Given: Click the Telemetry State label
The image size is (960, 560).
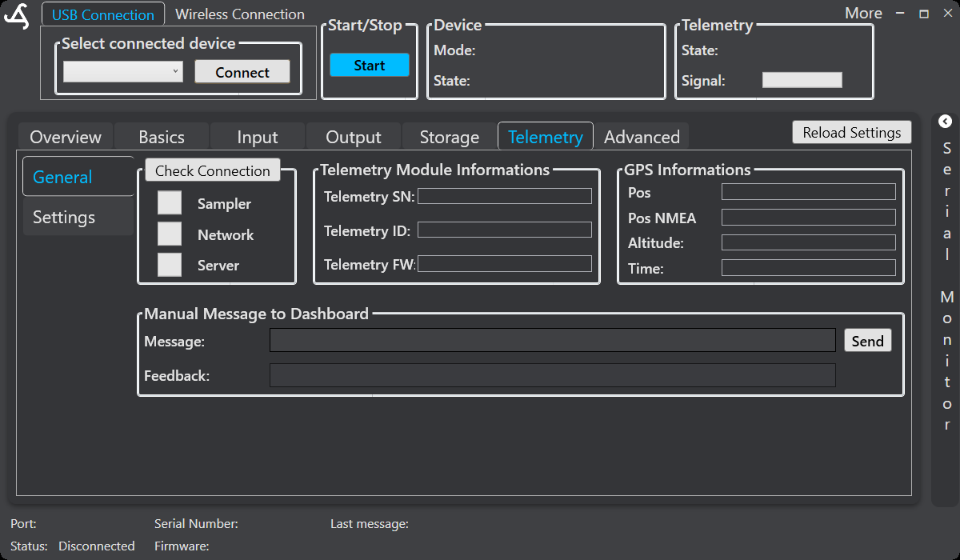Looking at the screenshot, I should click(700, 50).
